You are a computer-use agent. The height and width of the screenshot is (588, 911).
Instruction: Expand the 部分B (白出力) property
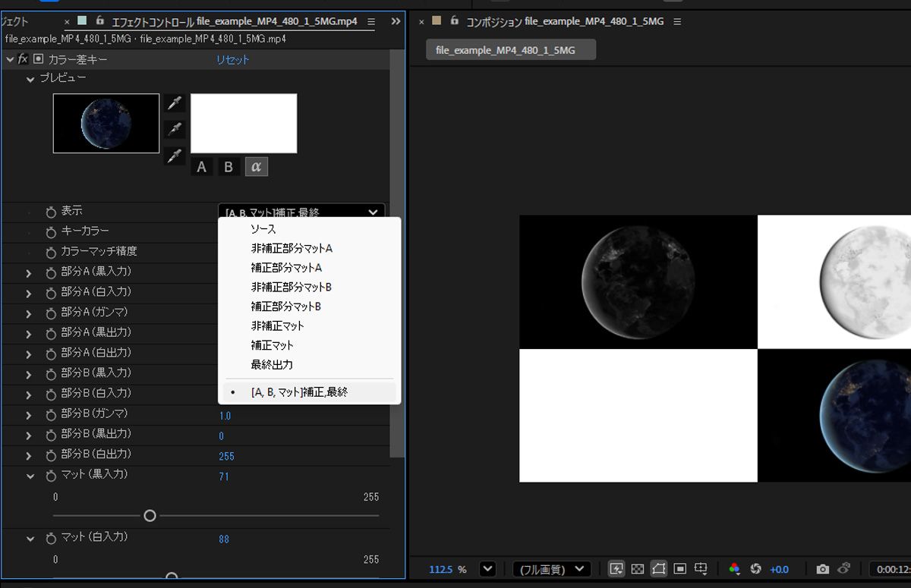[x=29, y=455]
